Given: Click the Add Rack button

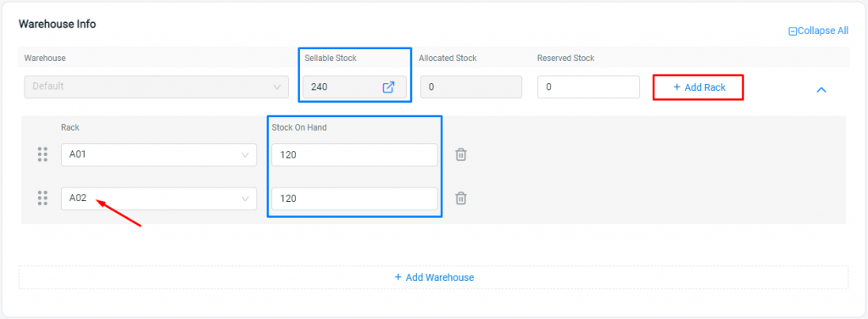Looking at the screenshot, I should point(698,87).
